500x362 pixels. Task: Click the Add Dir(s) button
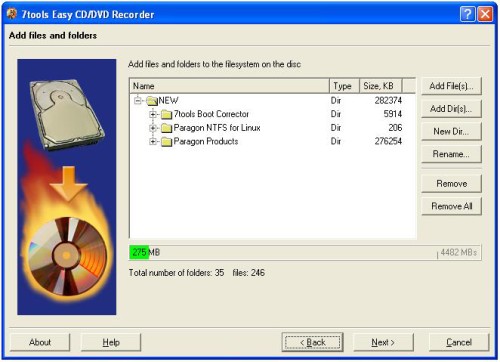[451, 109]
